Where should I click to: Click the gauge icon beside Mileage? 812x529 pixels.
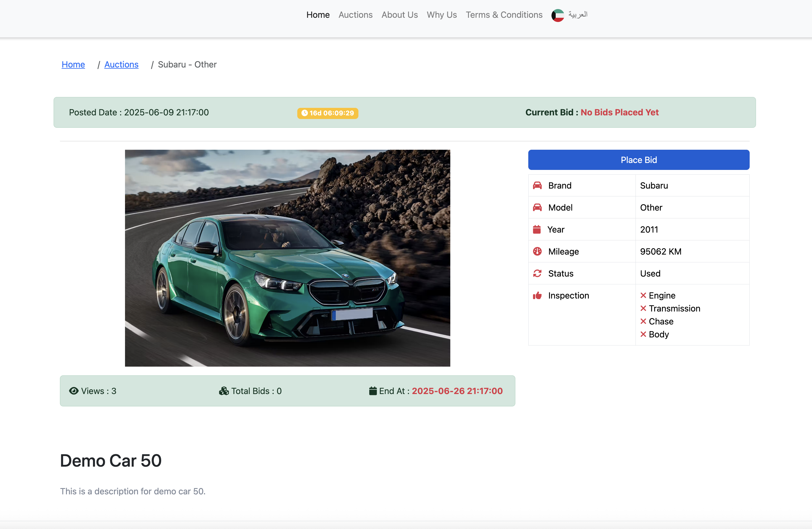tap(537, 251)
